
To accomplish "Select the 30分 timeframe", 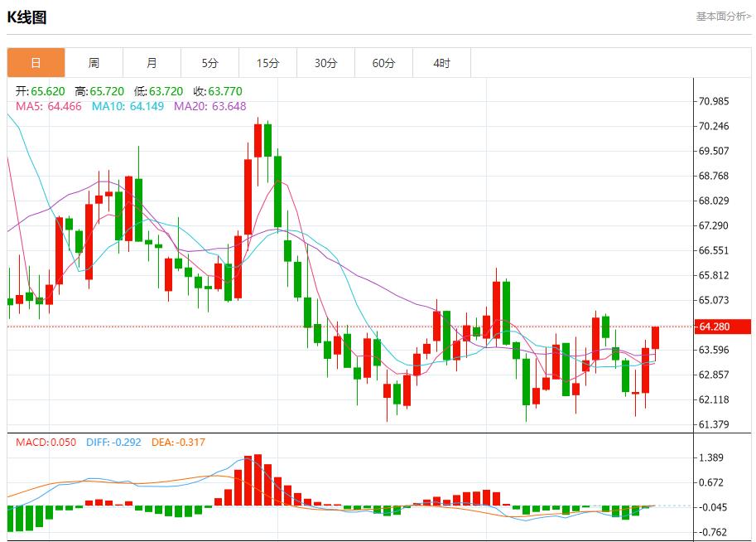I will [325, 62].
